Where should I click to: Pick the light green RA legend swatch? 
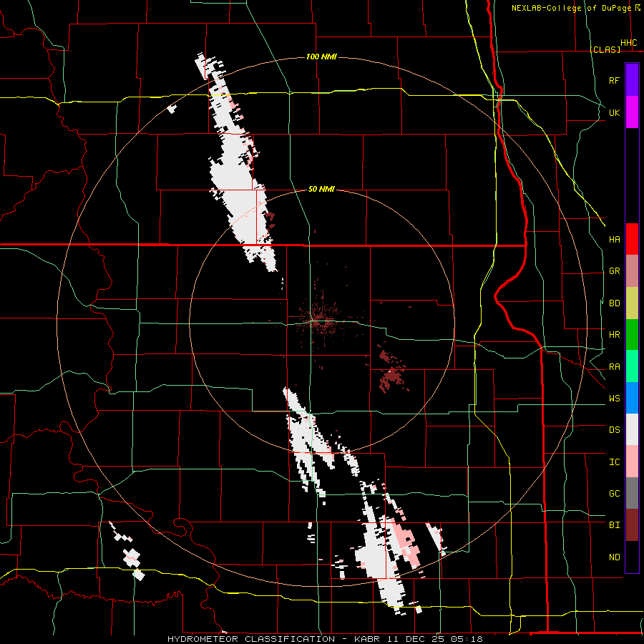click(x=632, y=366)
